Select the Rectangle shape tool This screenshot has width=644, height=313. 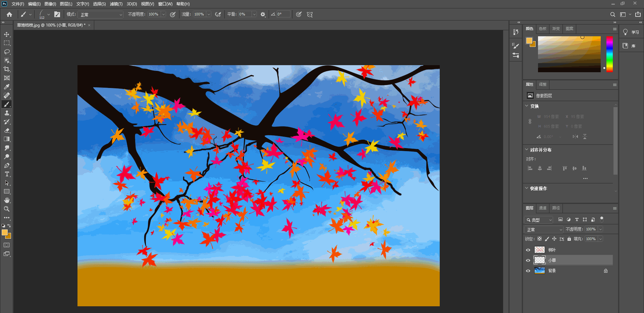[7, 191]
